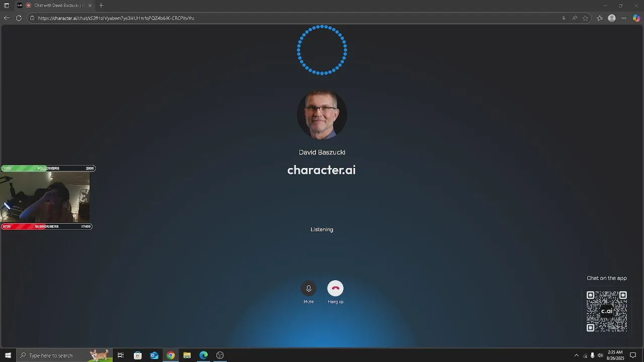Open Microsoft Store from taskbar

pos(137,355)
